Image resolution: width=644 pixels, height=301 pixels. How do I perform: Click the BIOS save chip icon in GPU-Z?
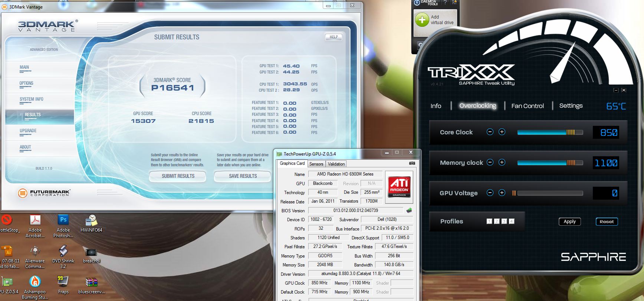coord(409,210)
